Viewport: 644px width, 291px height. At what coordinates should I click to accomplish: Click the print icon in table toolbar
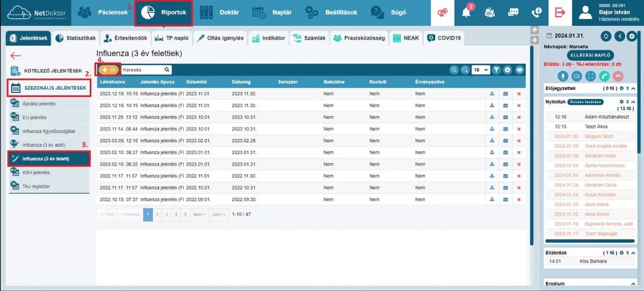tap(519, 70)
